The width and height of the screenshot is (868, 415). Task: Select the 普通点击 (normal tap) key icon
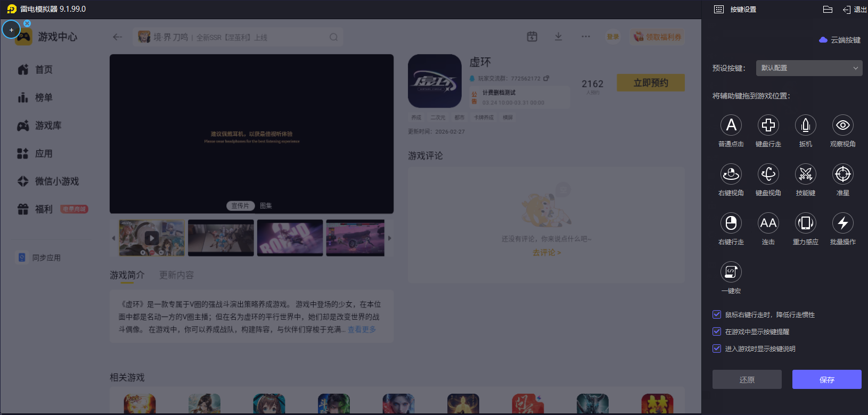731,125
